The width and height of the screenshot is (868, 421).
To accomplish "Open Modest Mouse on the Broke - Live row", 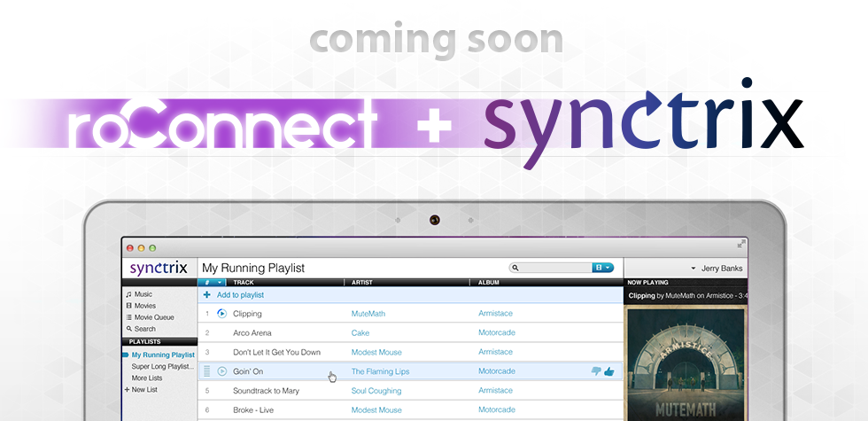I will (x=376, y=409).
